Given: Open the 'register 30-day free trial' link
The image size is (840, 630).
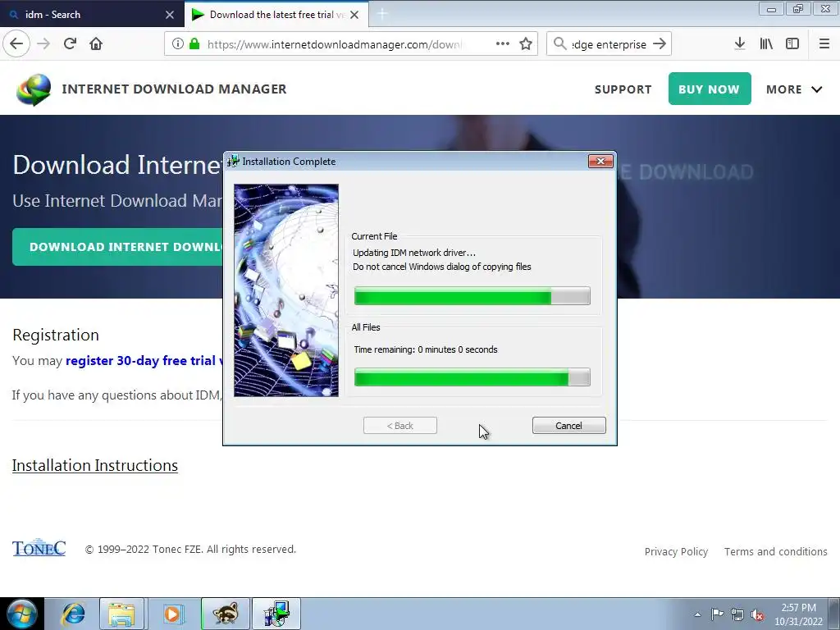Looking at the screenshot, I should click(x=143, y=361).
